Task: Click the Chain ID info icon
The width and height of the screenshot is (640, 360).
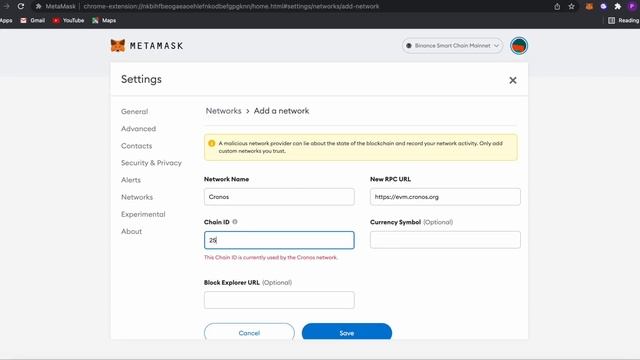Action: click(235, 222)
